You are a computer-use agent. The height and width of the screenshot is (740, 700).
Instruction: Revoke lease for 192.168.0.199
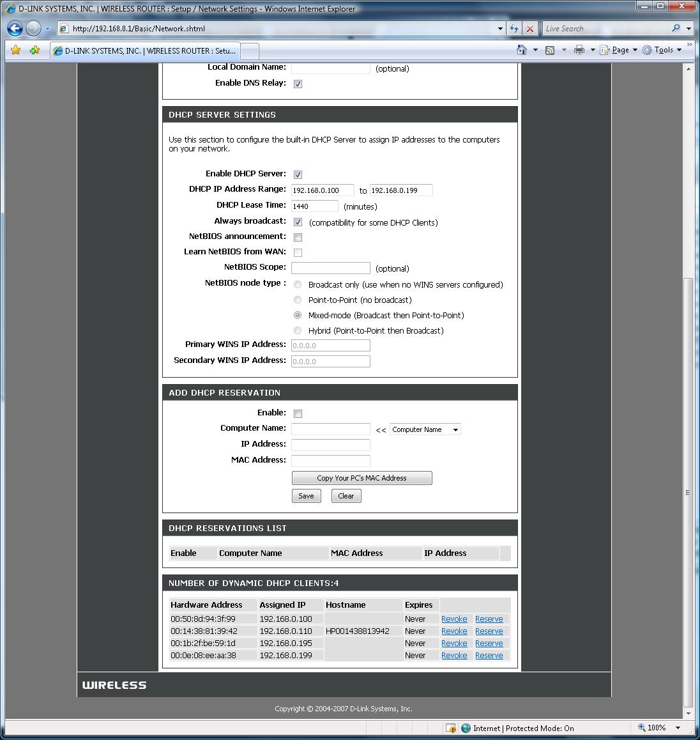click(x=454, y=656)
